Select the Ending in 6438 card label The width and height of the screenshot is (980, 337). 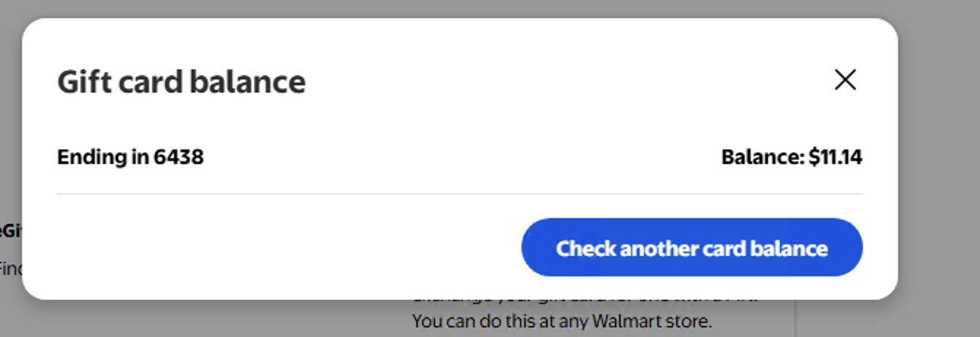(130, 157)
